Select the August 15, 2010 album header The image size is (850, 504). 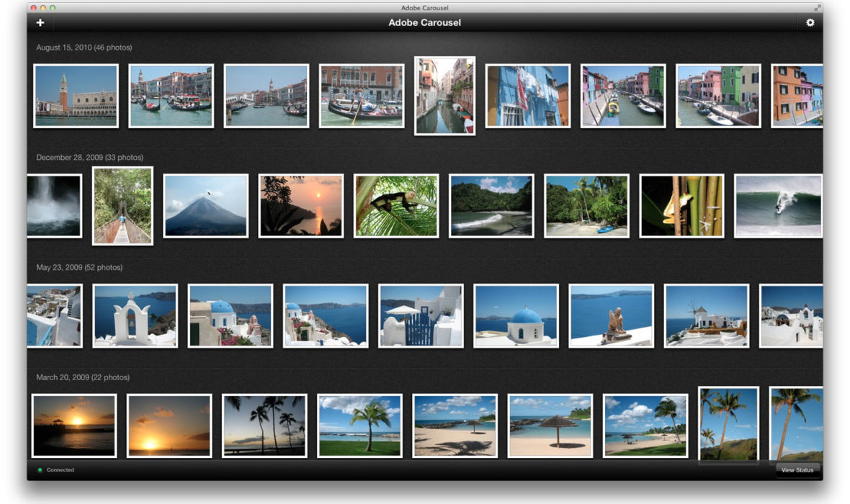[84, 48]
